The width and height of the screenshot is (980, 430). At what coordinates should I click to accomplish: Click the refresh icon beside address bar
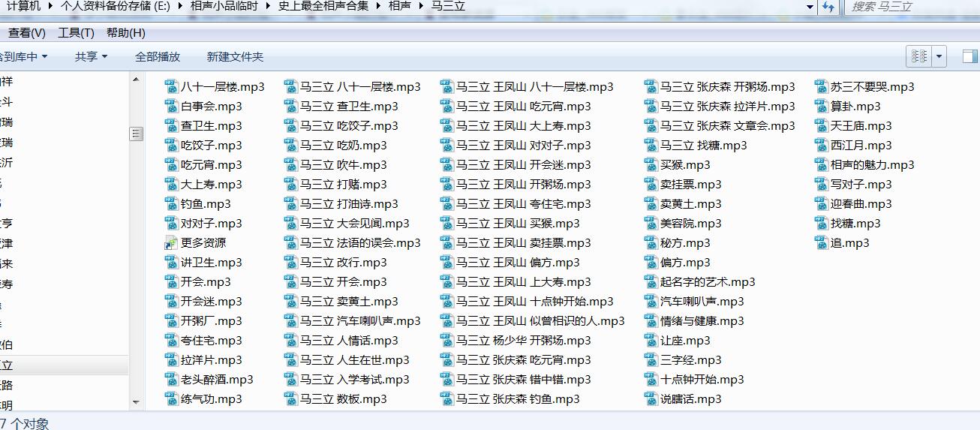[x=828, y=7]
